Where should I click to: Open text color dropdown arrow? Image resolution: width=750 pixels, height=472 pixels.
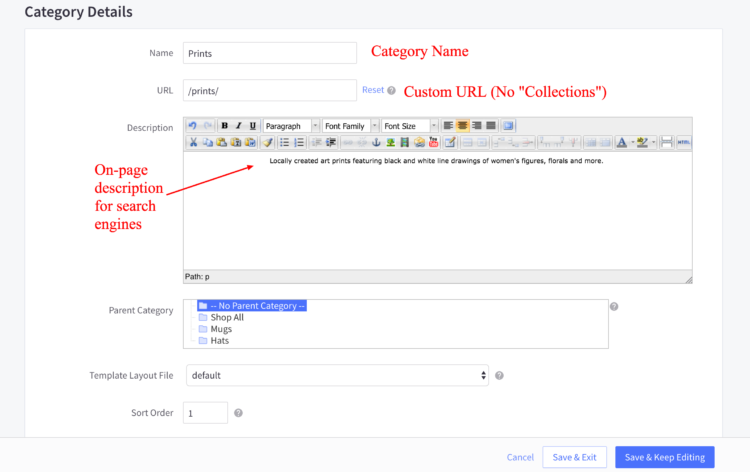pos(632,142)
